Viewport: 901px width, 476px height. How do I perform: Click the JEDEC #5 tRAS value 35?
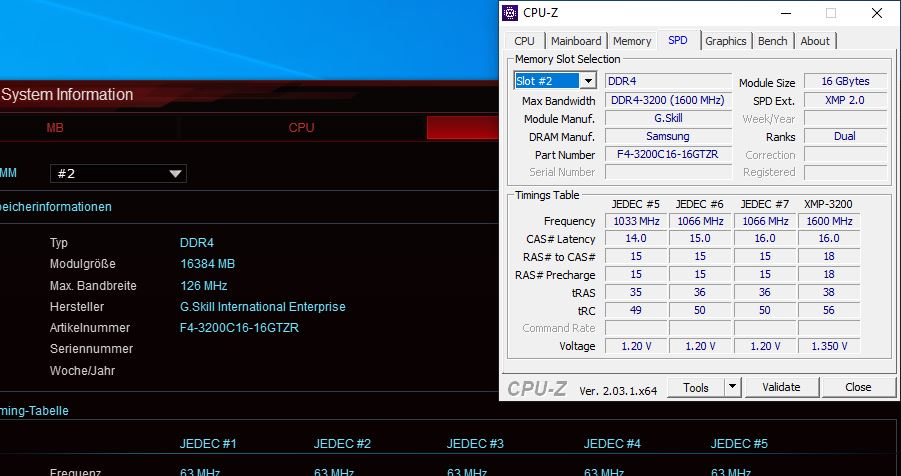(x=636, y=292)
